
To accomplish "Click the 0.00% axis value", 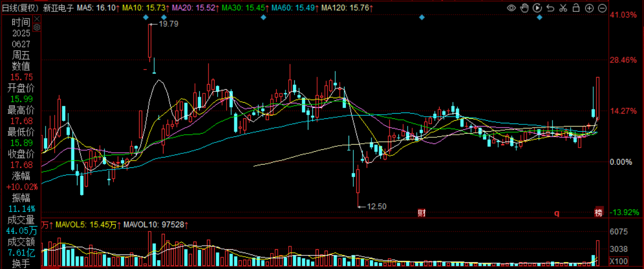I will [621, 162].
